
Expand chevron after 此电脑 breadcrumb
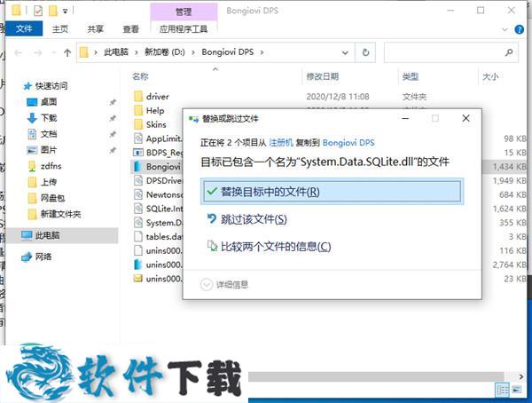pos(137,52)
